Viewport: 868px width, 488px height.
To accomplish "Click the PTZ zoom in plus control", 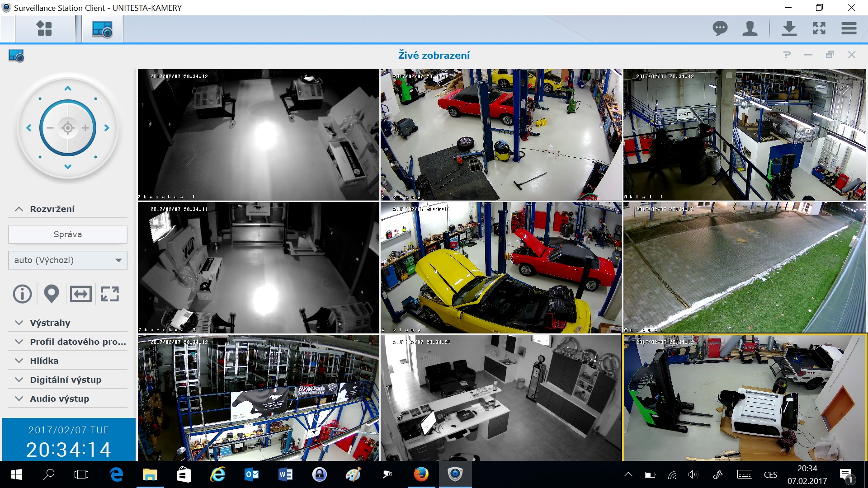I will point(85,128).
